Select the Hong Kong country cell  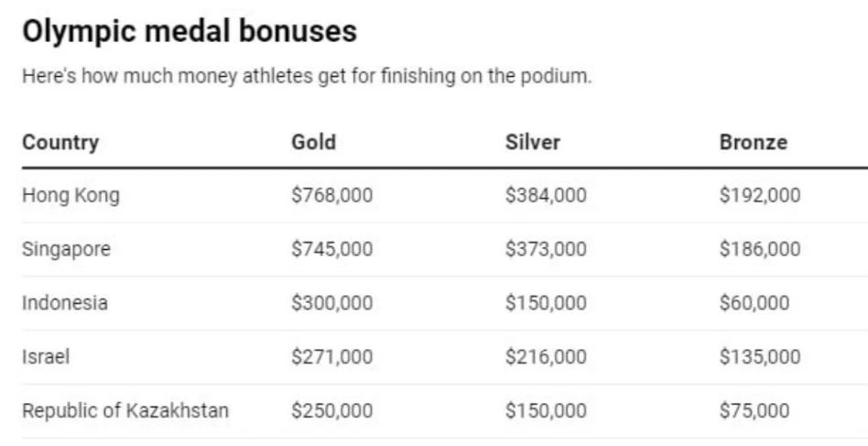[x=71, y=195]
